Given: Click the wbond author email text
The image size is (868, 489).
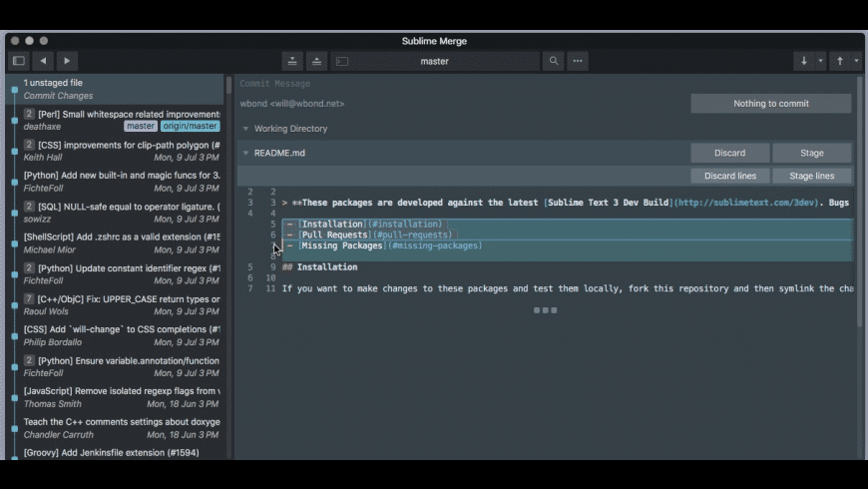Looking at the screenshot, I should coord(291,104).
